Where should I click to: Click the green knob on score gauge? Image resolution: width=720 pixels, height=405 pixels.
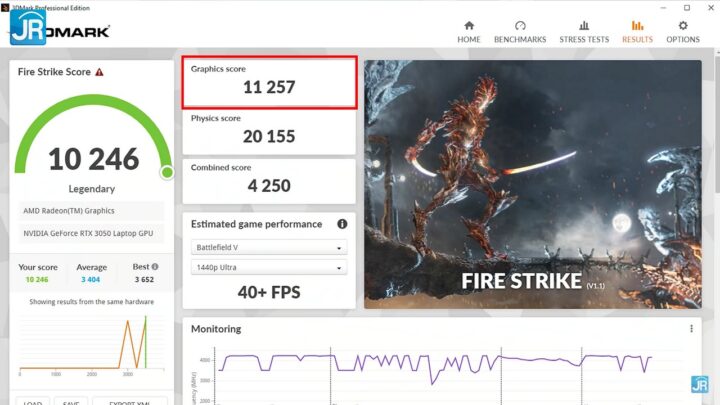167,172
